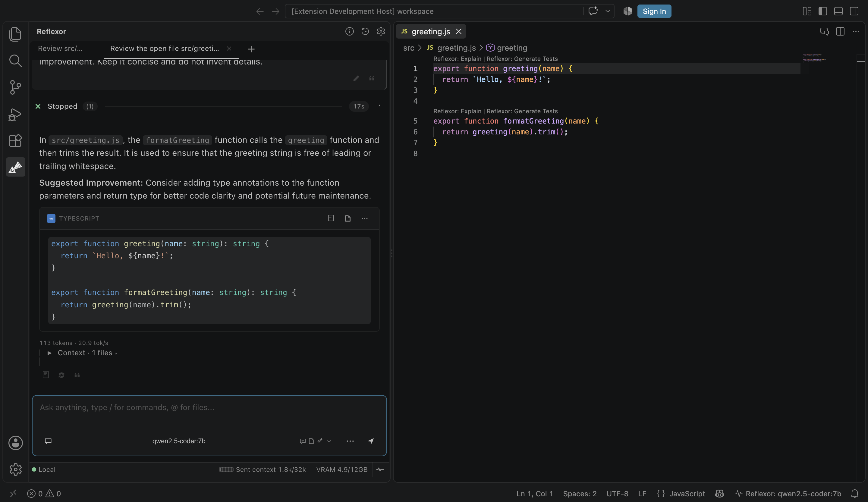Change Spaces: 2 indentation setting
Image resolution: width=868 pixels, height=502 pixels.
(580, 493)
